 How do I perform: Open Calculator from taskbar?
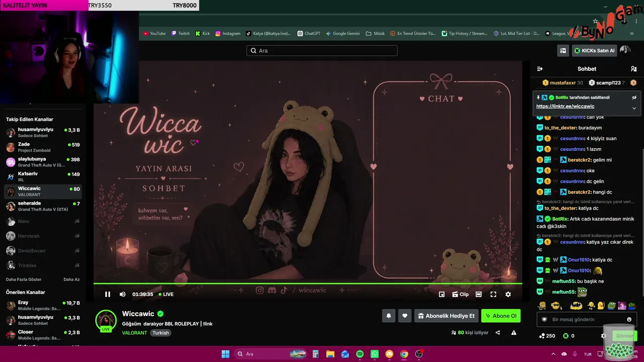[x=315, y=354]
